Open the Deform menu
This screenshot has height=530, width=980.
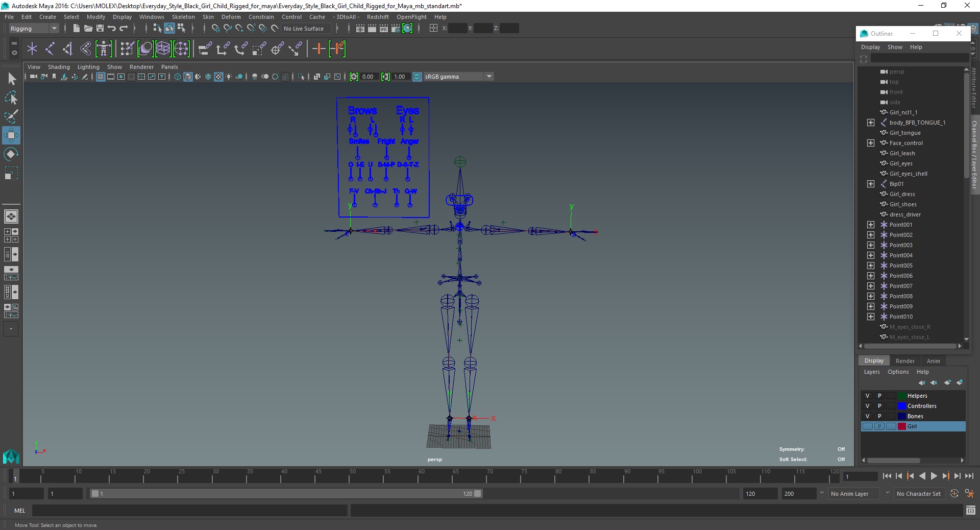pyautogui.click(x=231, y=17)
